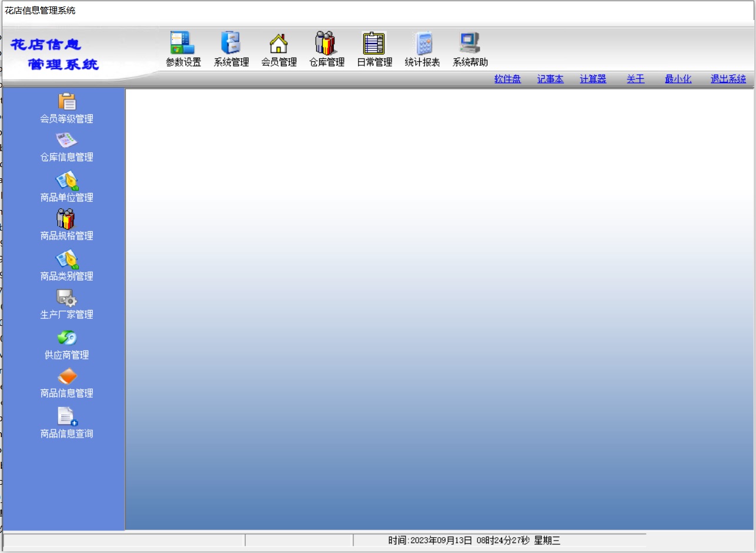Launch 计算器 from link bar

tap(593, 79)
